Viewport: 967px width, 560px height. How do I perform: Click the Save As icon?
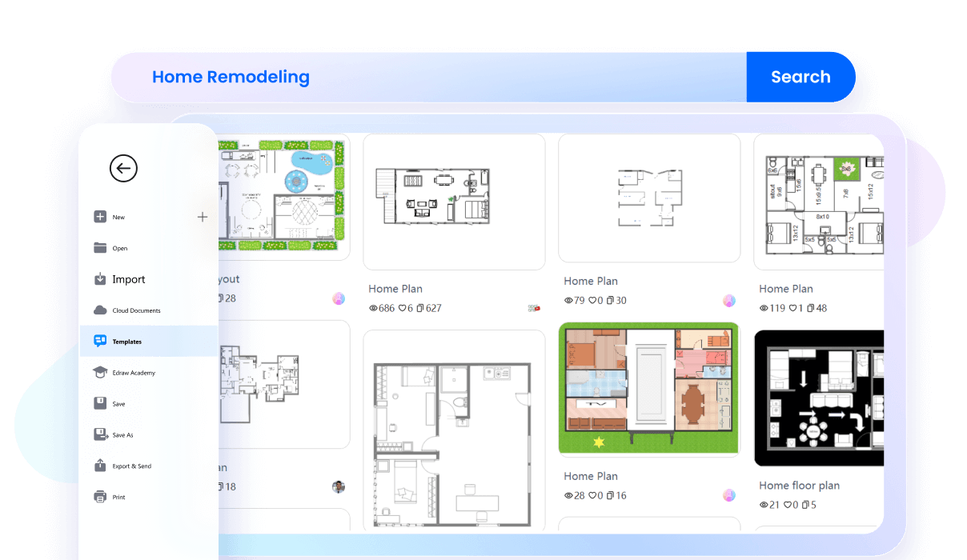[101, 434]
